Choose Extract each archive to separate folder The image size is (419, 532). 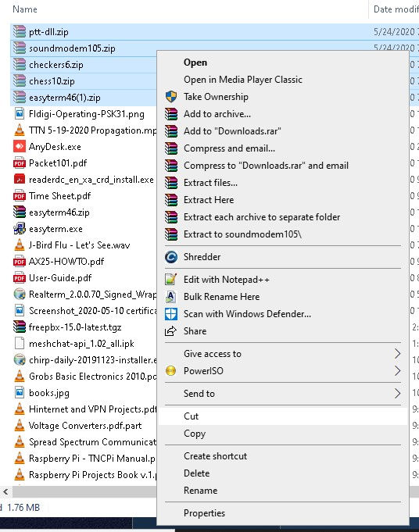coord(283,217)
